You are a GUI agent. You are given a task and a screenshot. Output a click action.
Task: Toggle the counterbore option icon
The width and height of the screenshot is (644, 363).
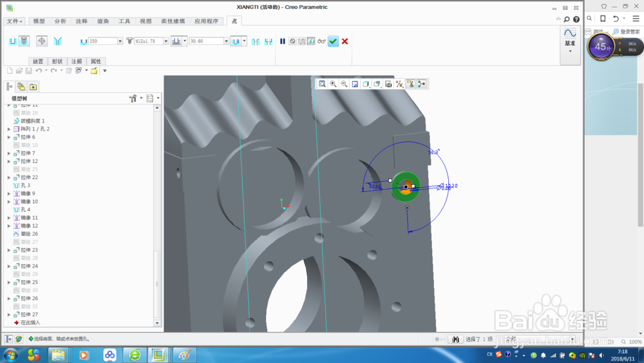point(269,41)
